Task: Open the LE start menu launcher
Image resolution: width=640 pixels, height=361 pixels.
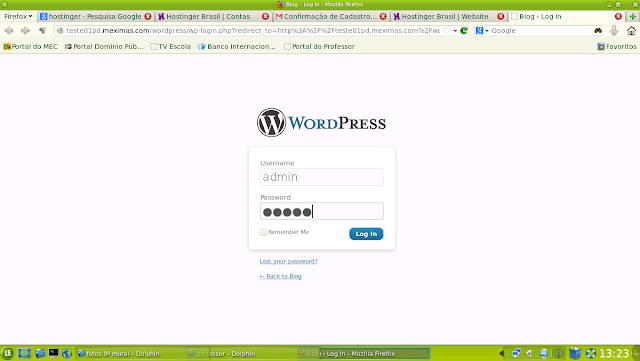Action: click(7, 353)
